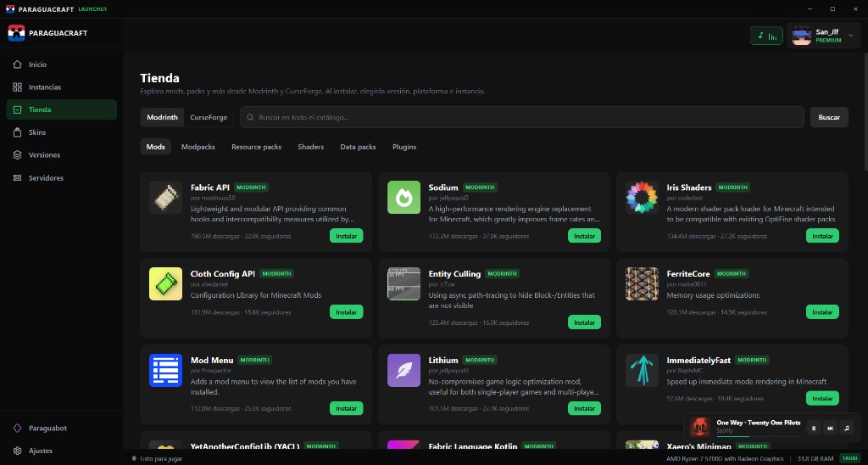868x465 pixels.
Task: Click the Fabric Language Kotlin title
Action: point(473,446)
